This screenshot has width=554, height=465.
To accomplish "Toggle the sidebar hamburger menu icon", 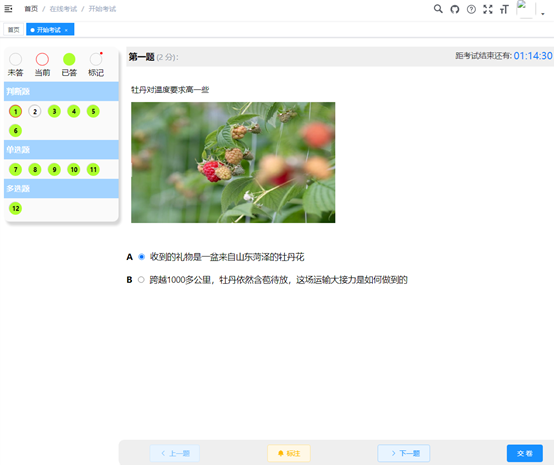I will (x=8, y=9).
